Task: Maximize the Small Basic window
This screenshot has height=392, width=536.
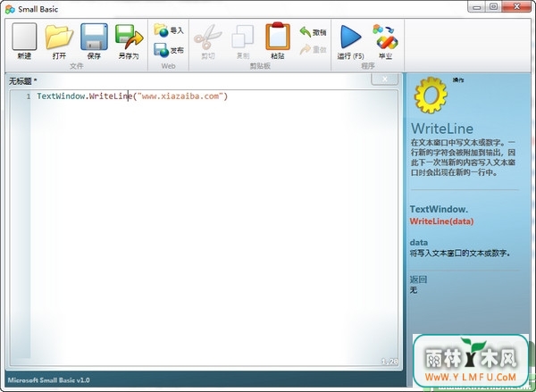Action: [494, 7]
